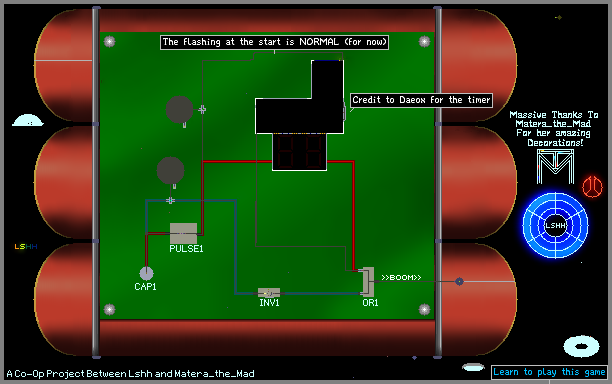Click the BOOM output node on wire
Image resolution: width=612 pixels, height=384 pixels.
tap(459, 281)
